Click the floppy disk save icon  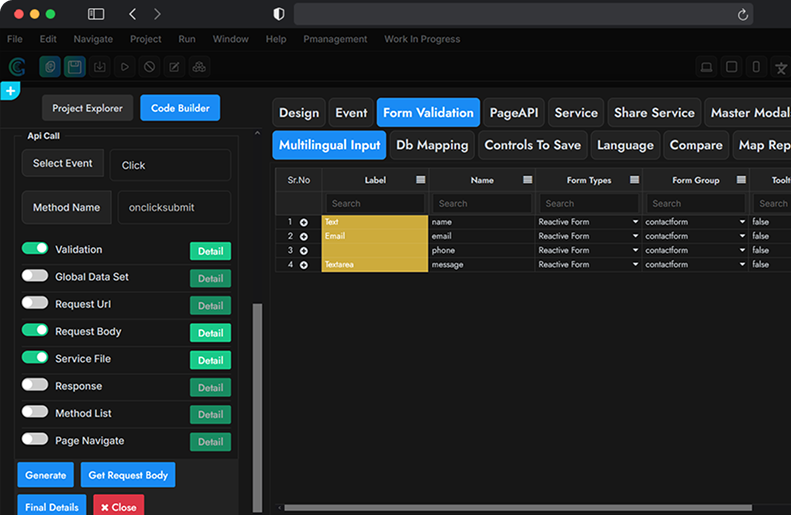pos(75,67)
